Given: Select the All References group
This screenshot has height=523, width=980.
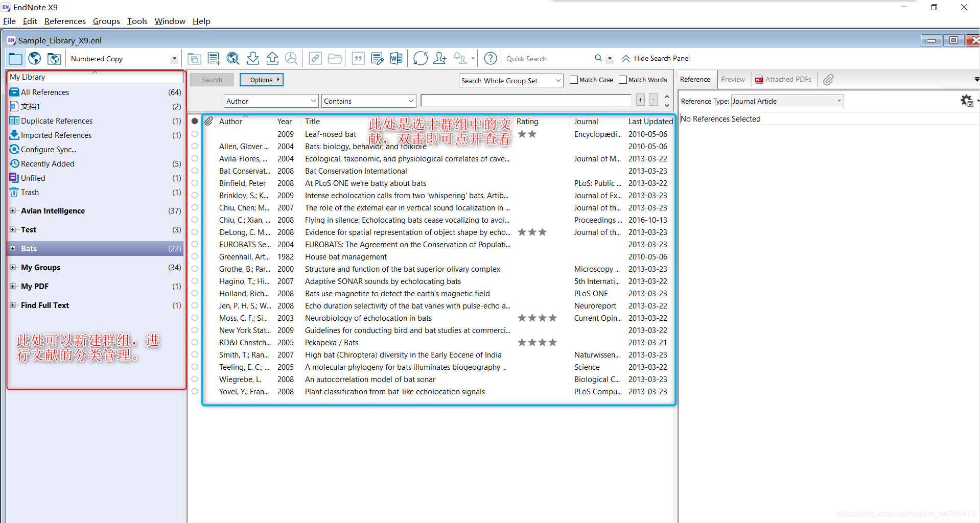Looking at the screenshot, I should click(96, 92).
